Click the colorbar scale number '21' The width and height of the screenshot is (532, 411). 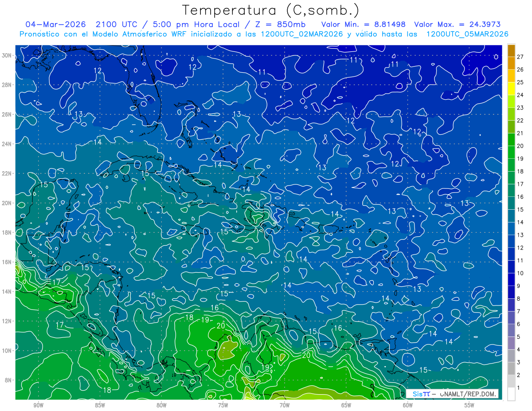pyautogui.click(x=520, y=133)
